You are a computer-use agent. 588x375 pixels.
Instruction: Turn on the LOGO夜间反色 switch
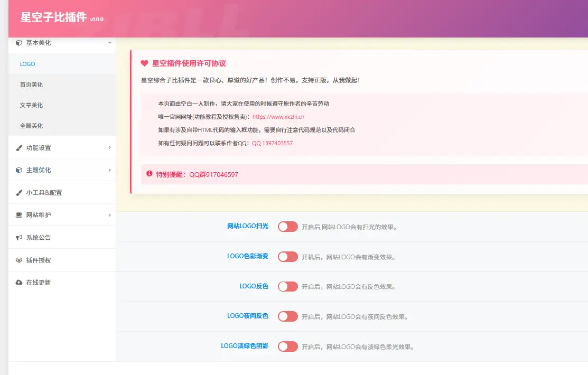[288, 316]
